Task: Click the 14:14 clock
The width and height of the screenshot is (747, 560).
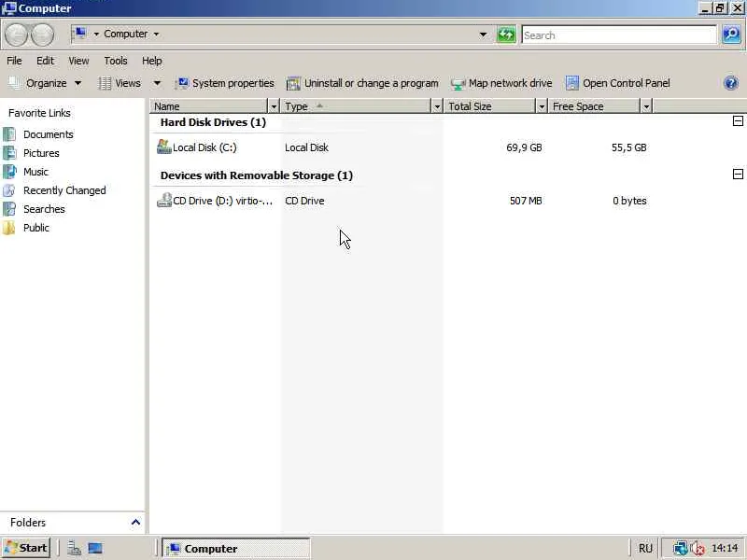Action: tap(725, 549)
